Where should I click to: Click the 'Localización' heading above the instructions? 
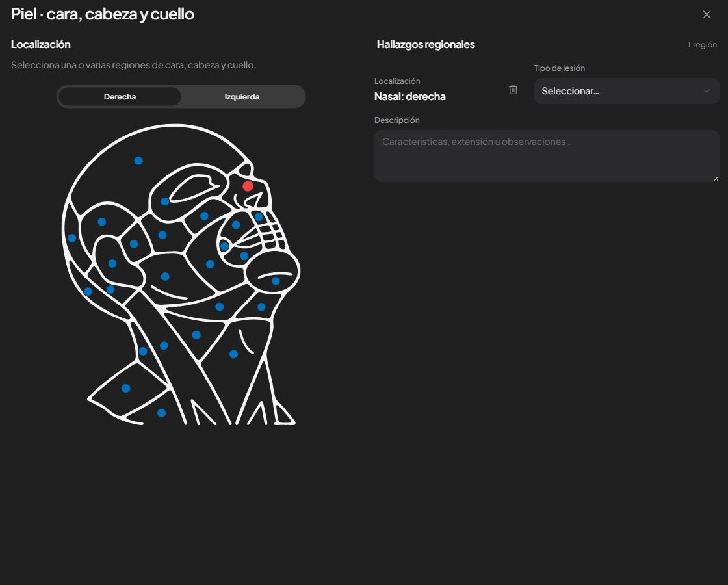pyautogui.click(x=41, y=45)
